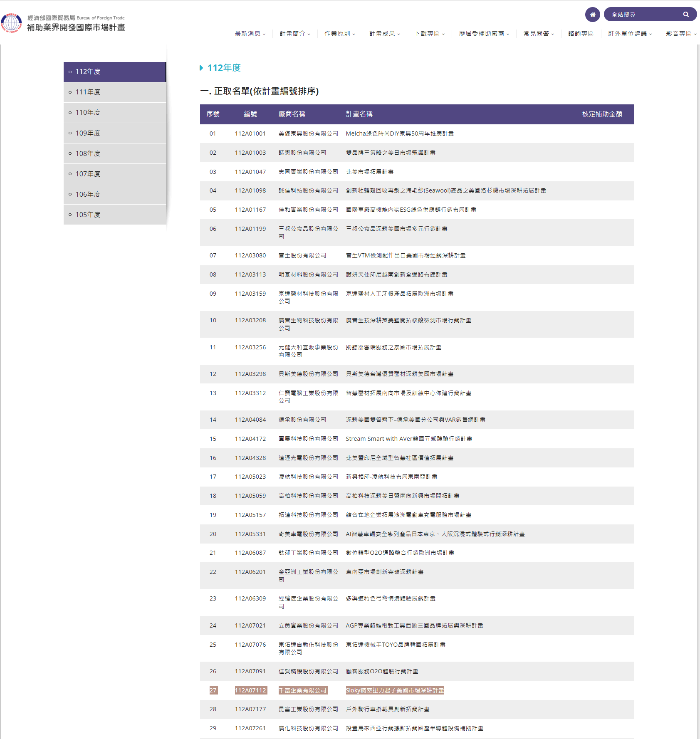
Task: Click project number 112A05059
Action: [x=250, y=496]
